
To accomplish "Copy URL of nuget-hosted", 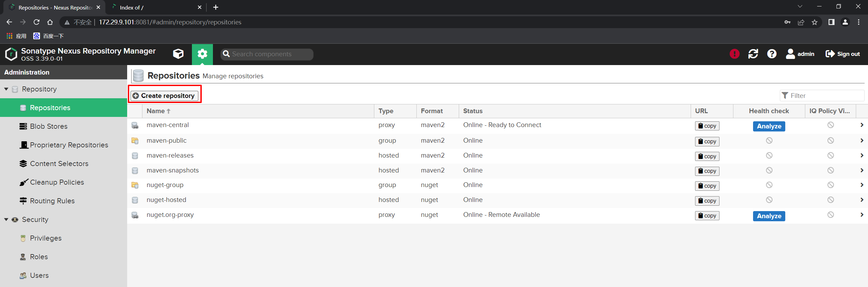I will coord(707,201).
